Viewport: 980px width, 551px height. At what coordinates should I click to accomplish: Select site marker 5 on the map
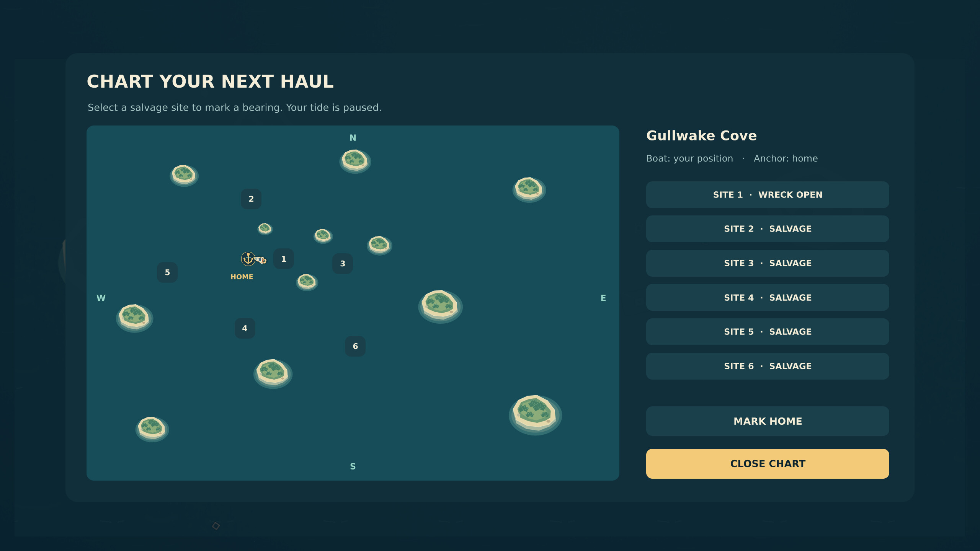pyautogui.click(x=167, y=272)
